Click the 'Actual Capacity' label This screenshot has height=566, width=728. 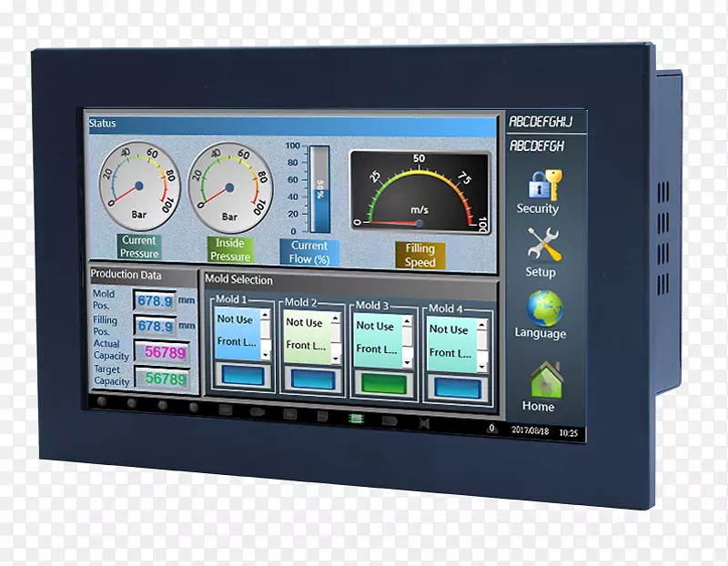111,349
